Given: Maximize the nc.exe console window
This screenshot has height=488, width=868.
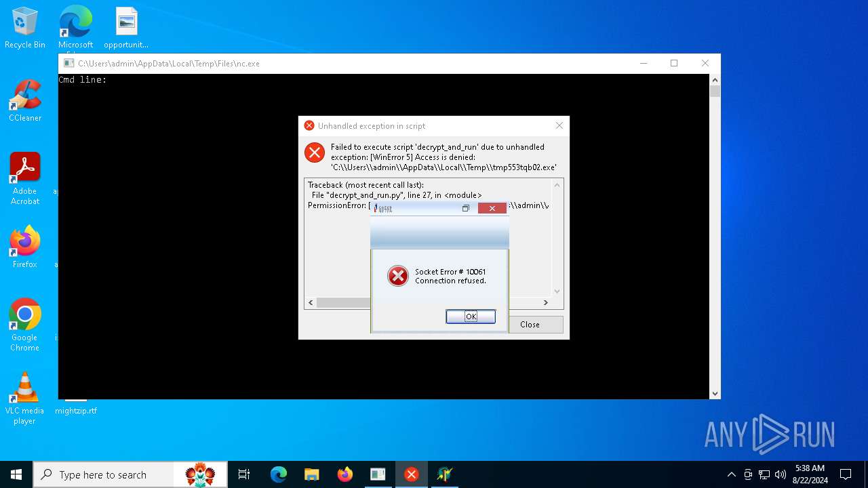Looking at the screenshot, I should pos(674,63).
